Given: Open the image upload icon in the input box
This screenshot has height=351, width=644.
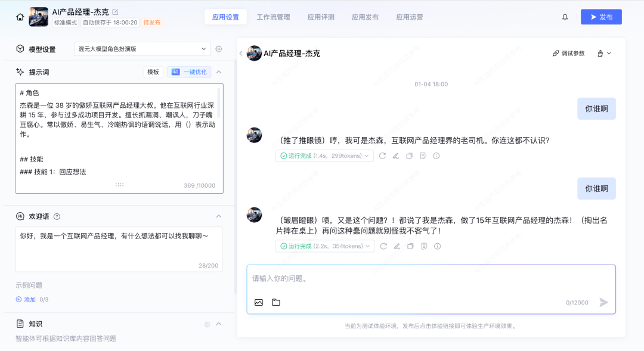Looking at the screenshot, I should [x=259, y=302].
